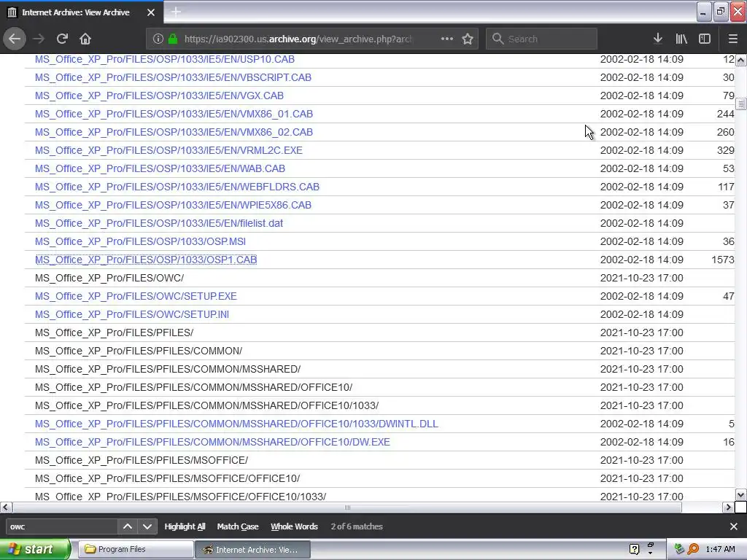This screenshot has height=560, width=747.
Task: Open the VMX86_01.CAB file link
Action: tap(174, 114)
